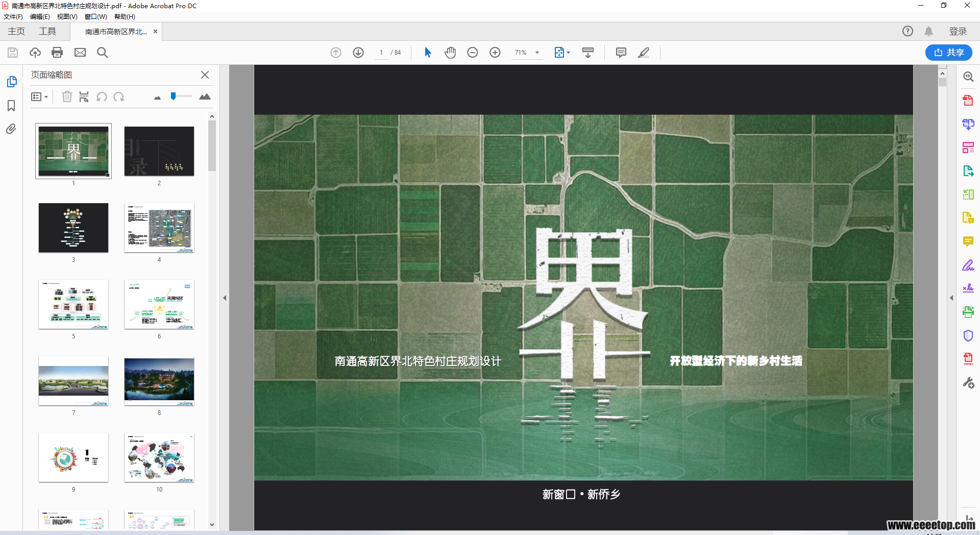The image size is (980, 535).
Task: Reduce thumbnail size small mountain icon
Action: click(157, 98)
